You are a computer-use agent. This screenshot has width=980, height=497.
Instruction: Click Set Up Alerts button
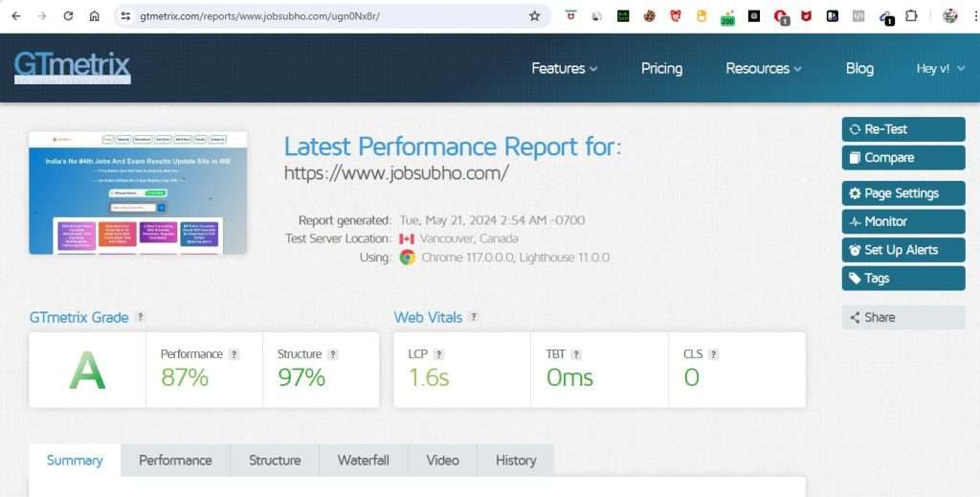tap(903, 250)
